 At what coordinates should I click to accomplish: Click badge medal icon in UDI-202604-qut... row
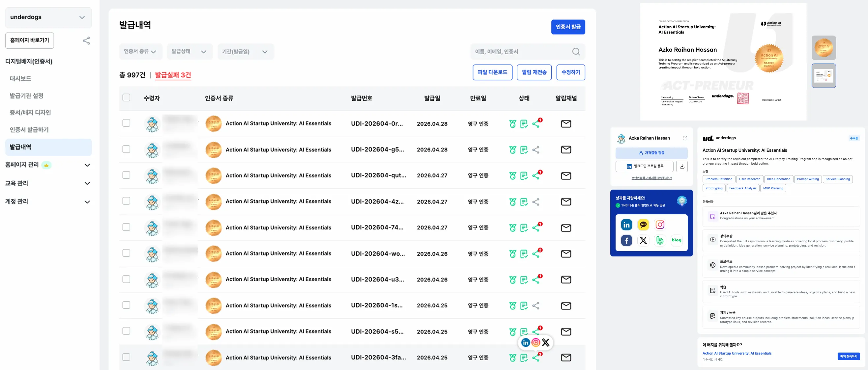click(x=512, y=176)
